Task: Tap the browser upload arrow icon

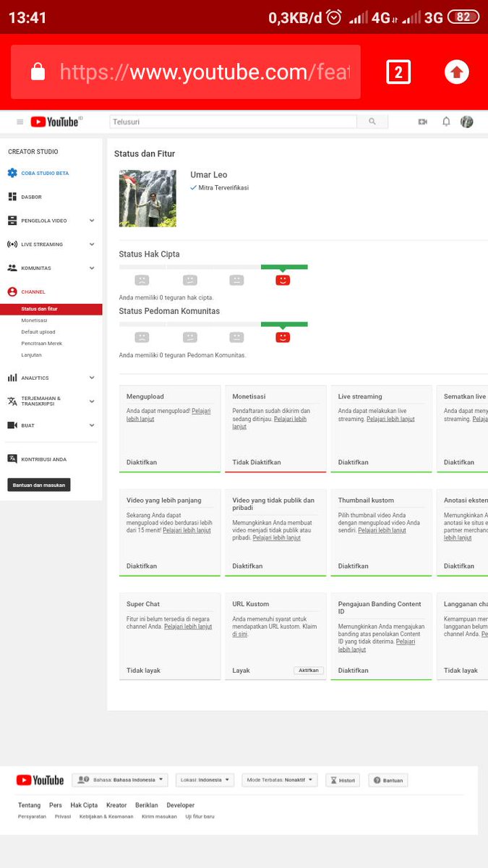Action: coord(456,72)
